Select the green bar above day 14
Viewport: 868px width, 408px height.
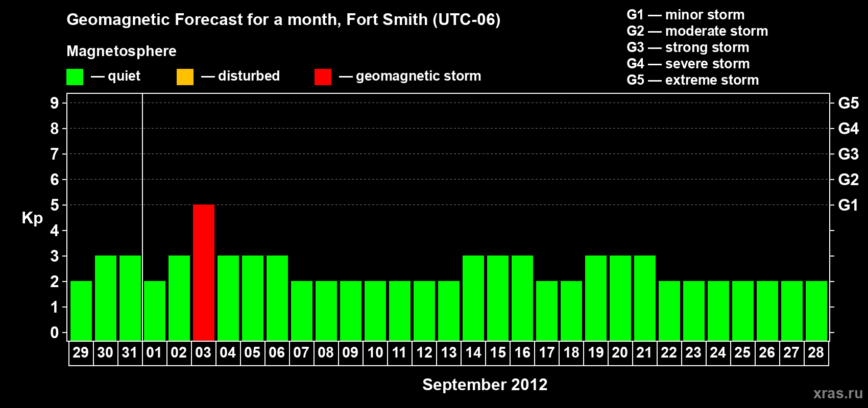click(x=473, y=298)
